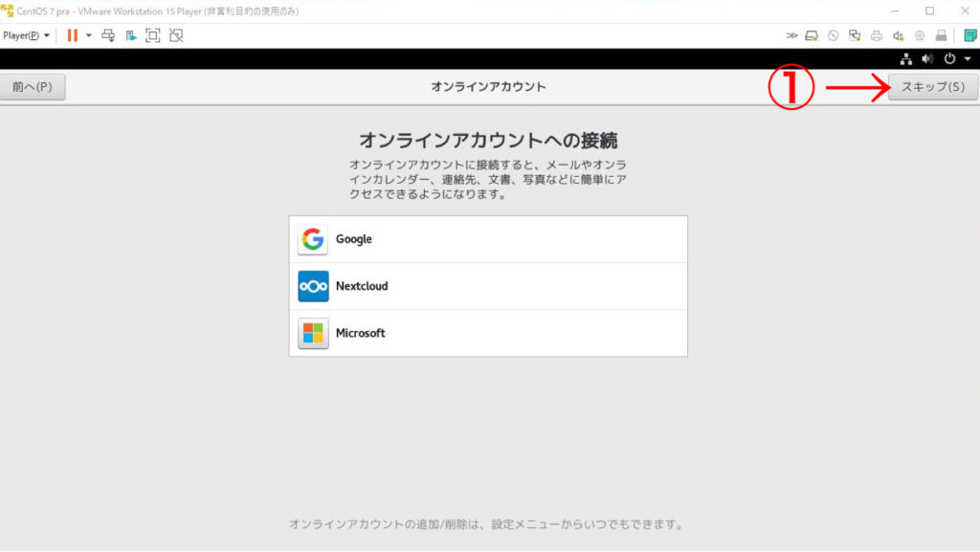Expand the power options arrow beside pause
980x552 pixels.
coord(89,35)
